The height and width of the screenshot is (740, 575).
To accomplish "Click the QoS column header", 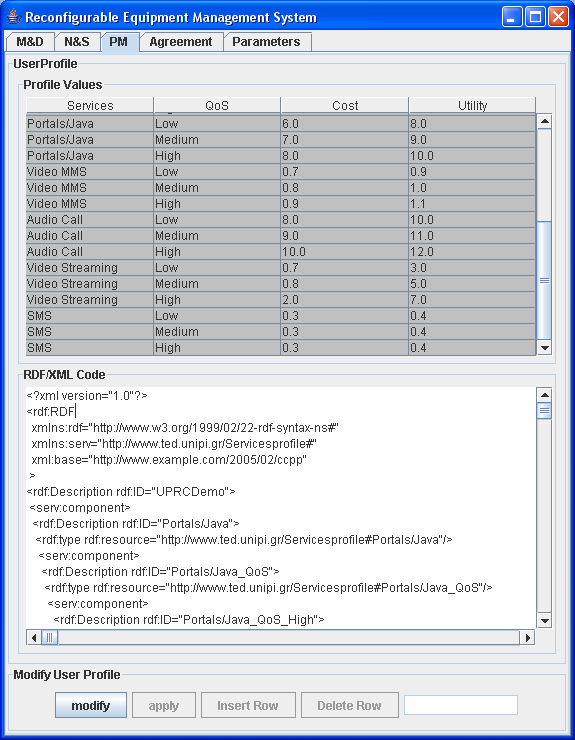I will point(217,105).
